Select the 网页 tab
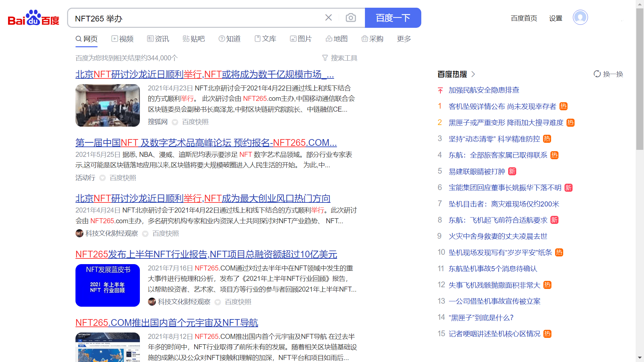Screen dimensions: 644x362 point(87,39)
